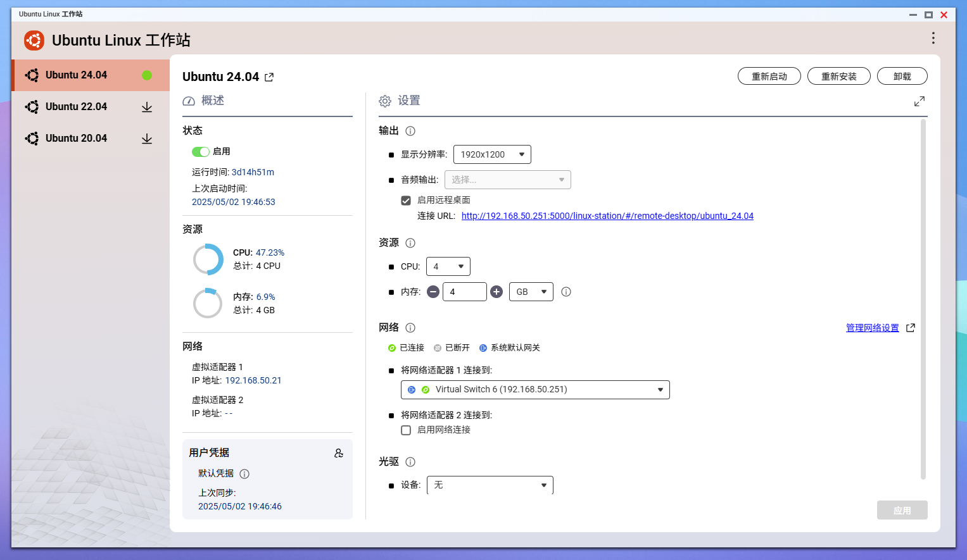Open the three-dot more options menu
Image resolution: width=967 pixels, height=560 pixels.
coord(933,39)
